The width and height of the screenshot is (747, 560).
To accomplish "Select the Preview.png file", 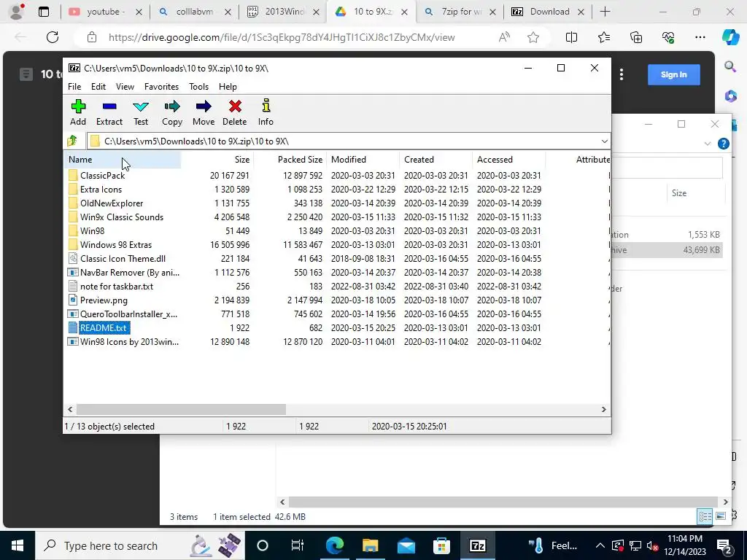I will click(104, 300).
